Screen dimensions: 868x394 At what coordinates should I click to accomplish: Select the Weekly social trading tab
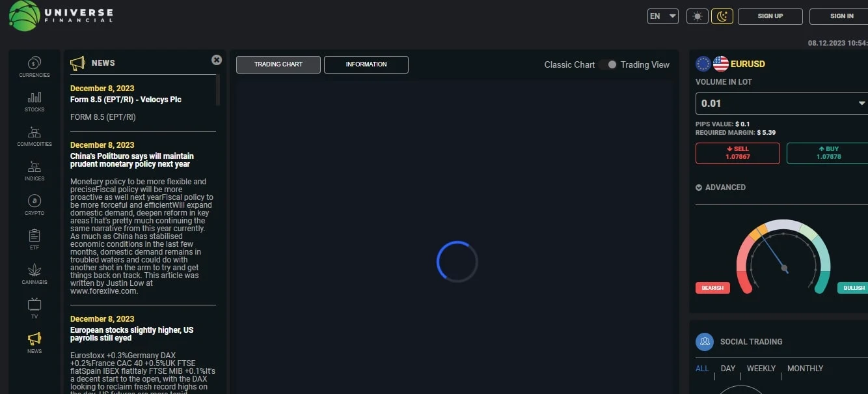pos(761,369)
